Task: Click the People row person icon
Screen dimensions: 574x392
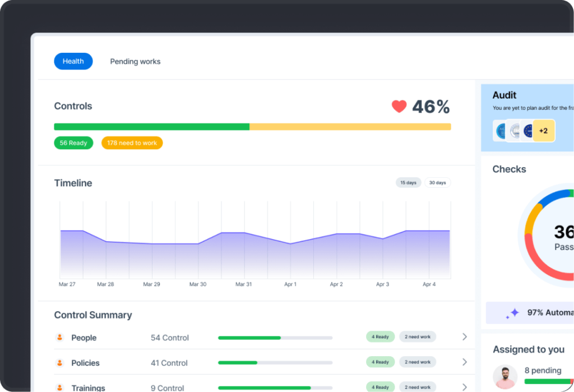Action: (60, 337)
